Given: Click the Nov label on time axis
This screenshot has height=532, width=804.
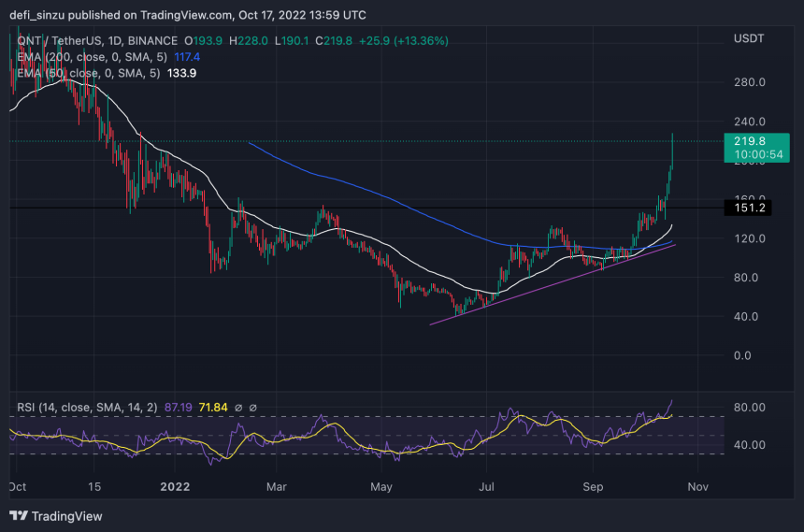Looking at the screenshot, I should click(698, 487).
